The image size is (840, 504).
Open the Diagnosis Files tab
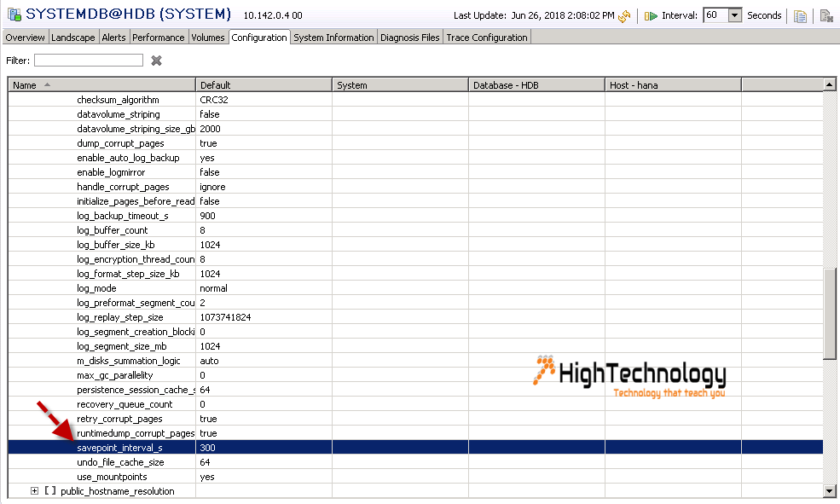410,38
